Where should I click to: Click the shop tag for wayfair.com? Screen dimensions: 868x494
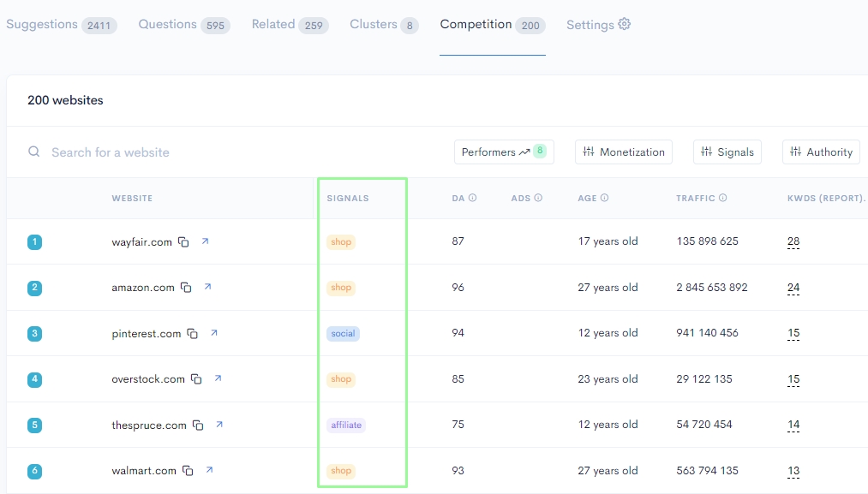[341, 241]
